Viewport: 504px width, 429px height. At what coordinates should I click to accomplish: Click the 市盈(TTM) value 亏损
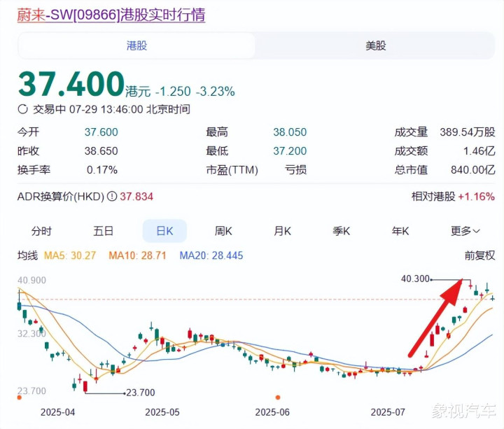coord(295,169)
